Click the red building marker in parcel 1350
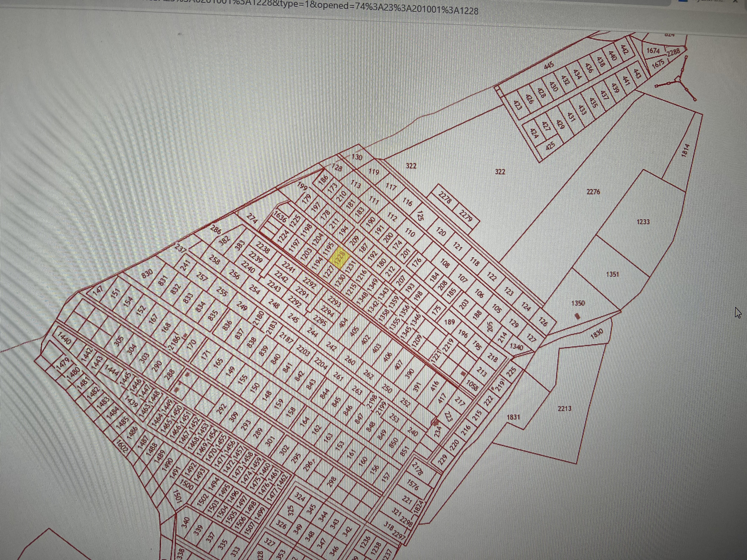The height and width of the screenshot is (560, 747). [x=577, y=317]
